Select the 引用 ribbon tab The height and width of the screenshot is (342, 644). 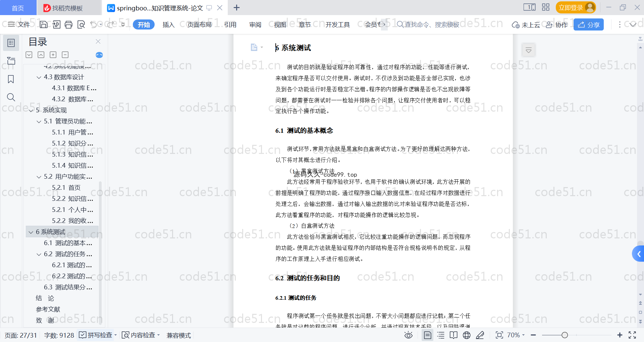tap(230, 24)
